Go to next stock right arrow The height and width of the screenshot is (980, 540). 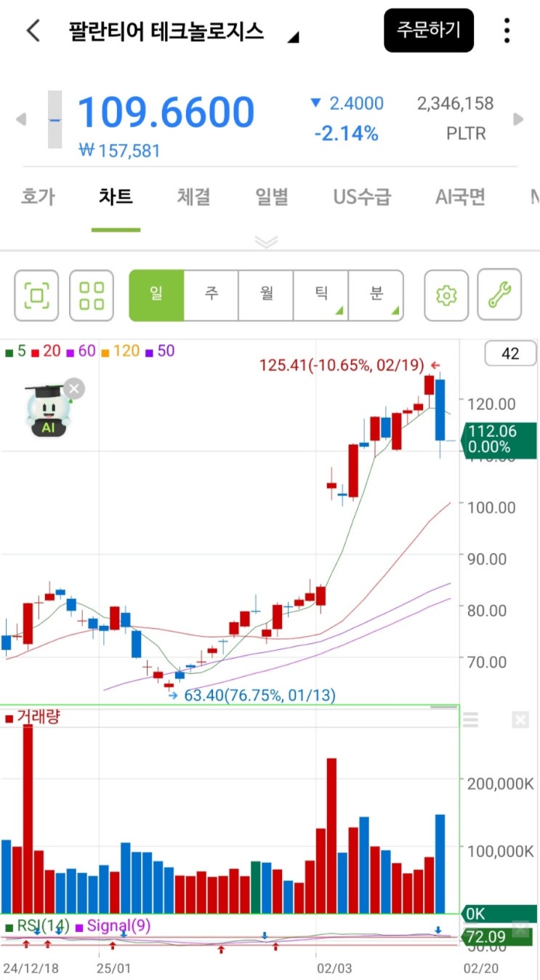pos(518,119)
